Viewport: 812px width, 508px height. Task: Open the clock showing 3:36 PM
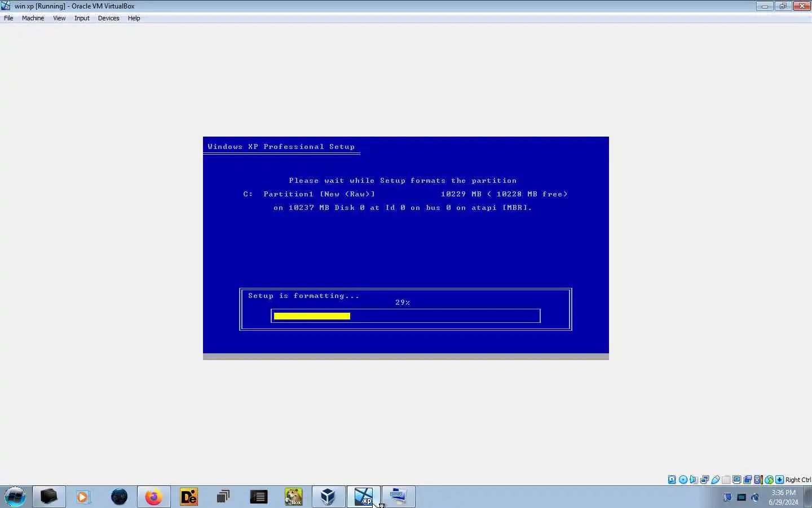click(x=783, y=497)
